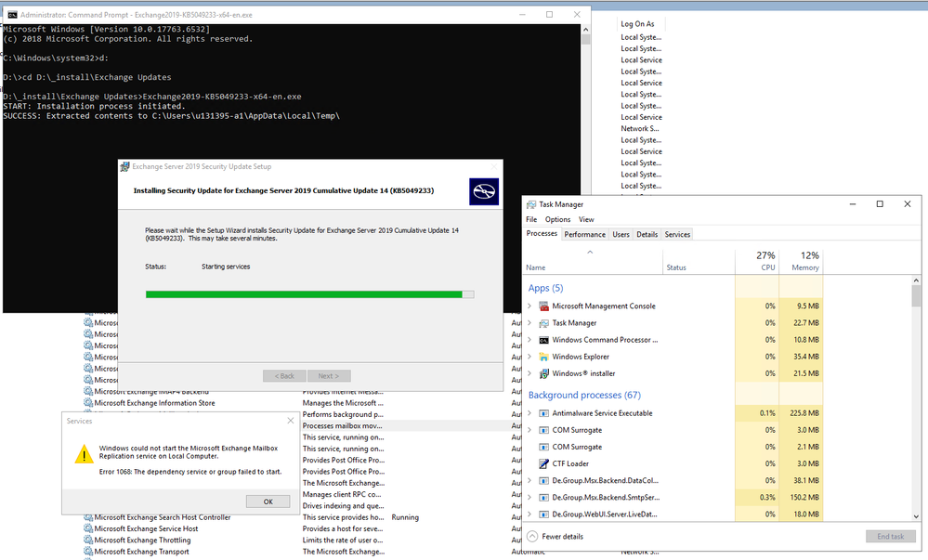Switch to the Performance tab

tap(584, 234)
